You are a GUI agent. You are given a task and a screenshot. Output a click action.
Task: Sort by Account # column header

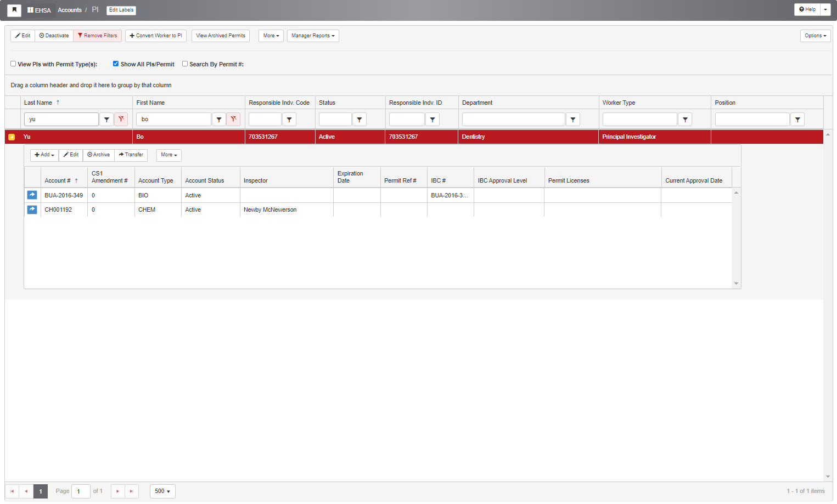(58, 180)
